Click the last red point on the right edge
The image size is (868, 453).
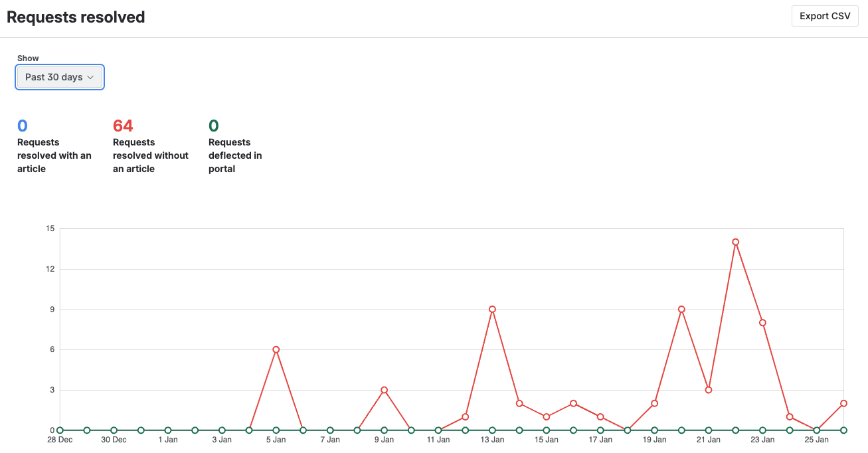click(x=843, y=403)
